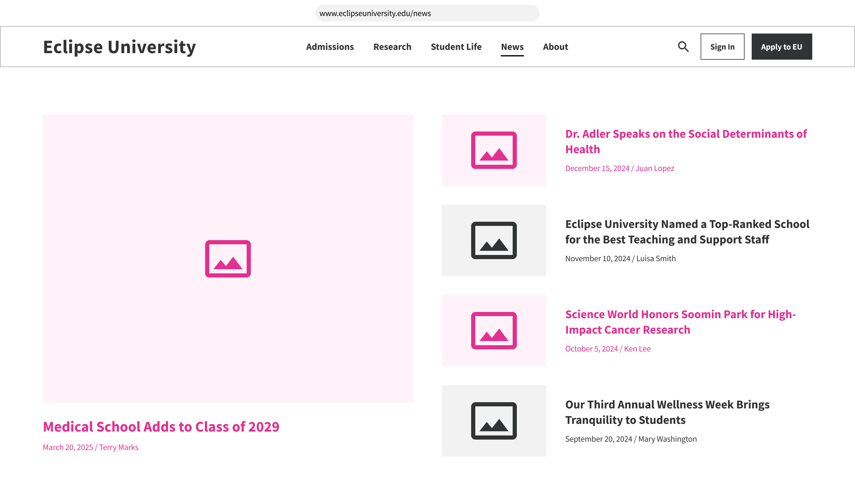Open Medical School Adds to Class of 2029

coord(161,427)
